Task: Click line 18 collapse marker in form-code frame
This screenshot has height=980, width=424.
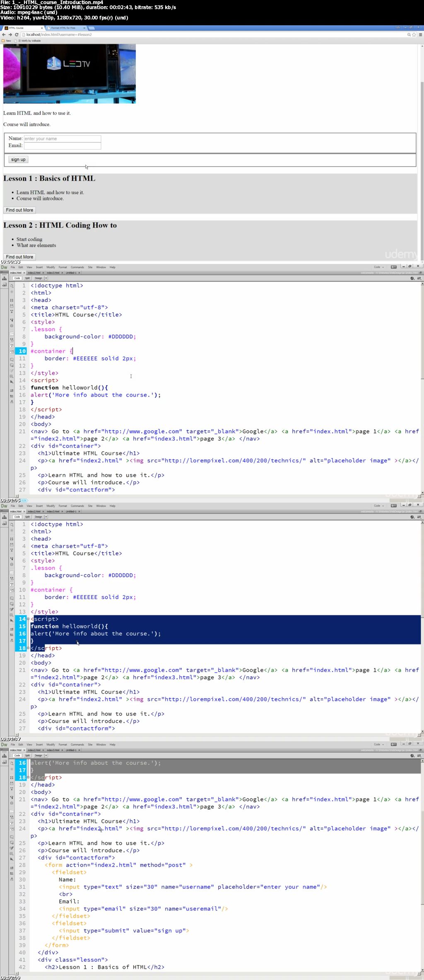Action: 28,777
